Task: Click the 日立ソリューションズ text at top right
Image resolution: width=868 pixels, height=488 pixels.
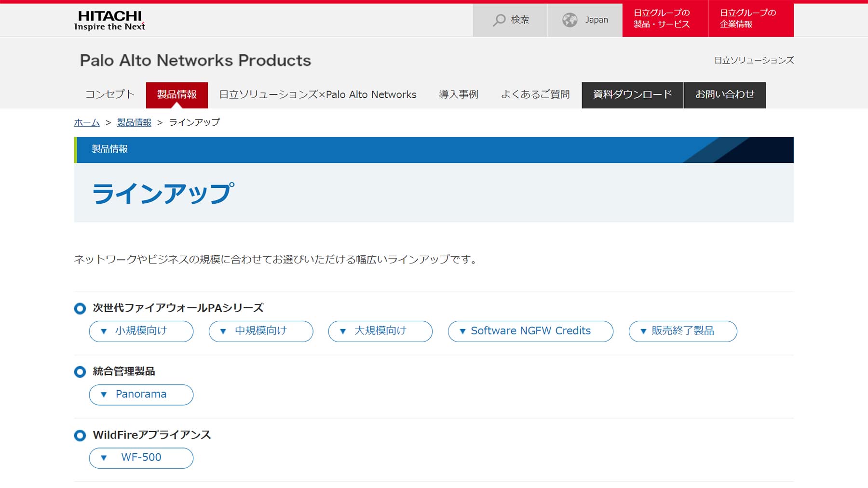Action: click(x=754, y=60)
